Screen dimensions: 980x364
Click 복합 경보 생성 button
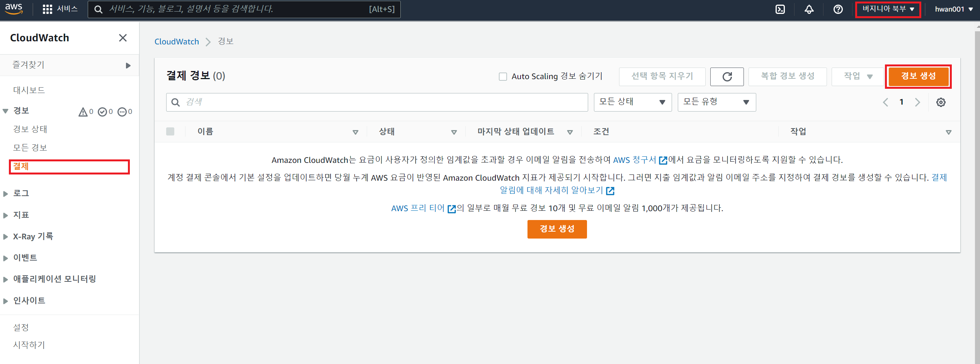788,76
